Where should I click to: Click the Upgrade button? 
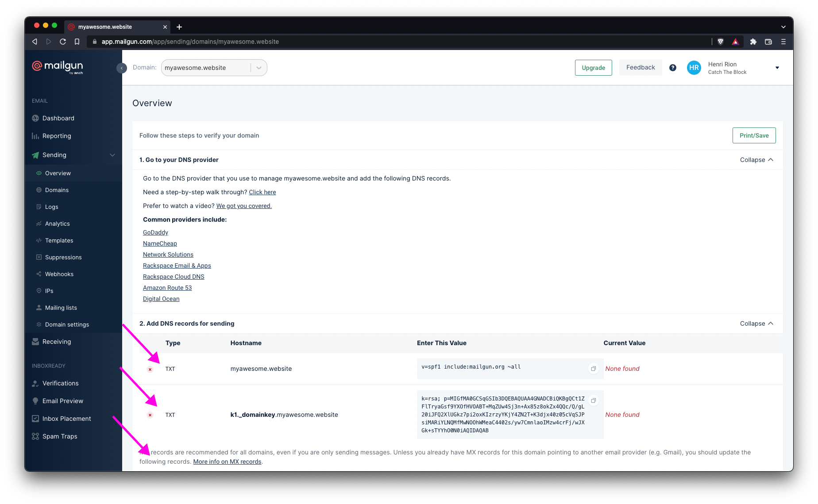(593, 68)
